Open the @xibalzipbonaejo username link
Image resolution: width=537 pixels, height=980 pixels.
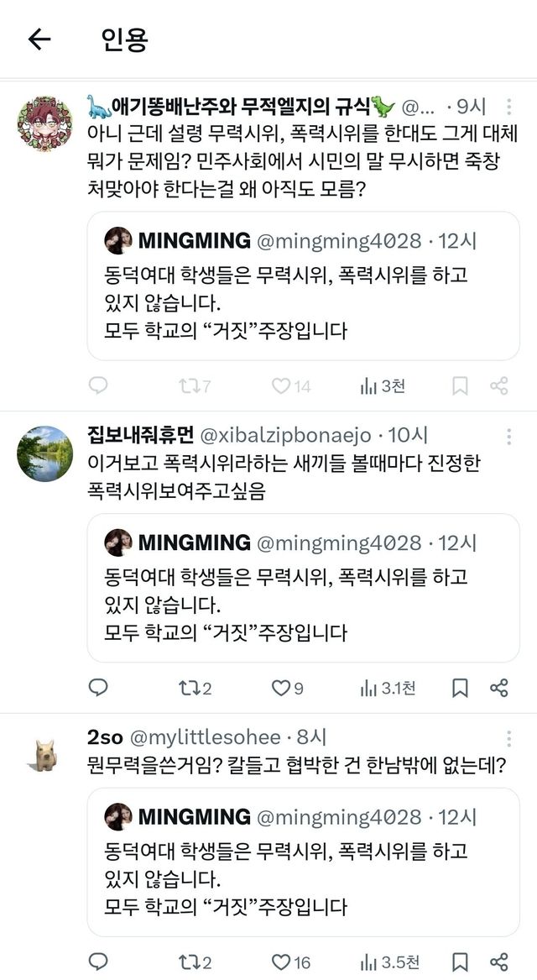point(287,435)
